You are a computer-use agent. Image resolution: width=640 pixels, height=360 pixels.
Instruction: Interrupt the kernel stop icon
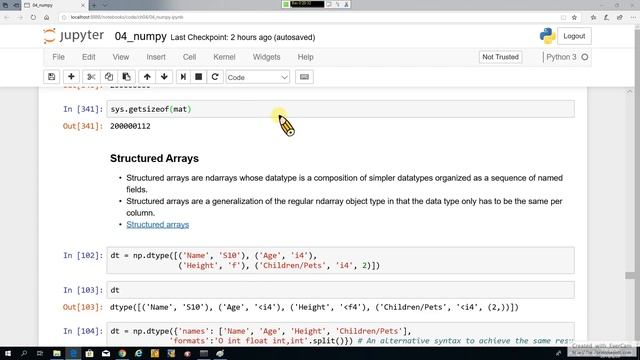click(199, 77)
